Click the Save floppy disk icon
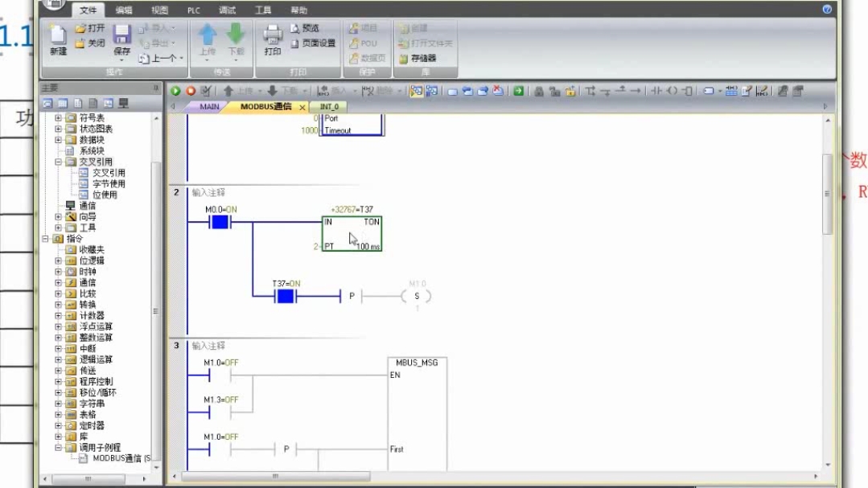Image resolution: width=868 pixels, height=488 pixels. (121, 35)
